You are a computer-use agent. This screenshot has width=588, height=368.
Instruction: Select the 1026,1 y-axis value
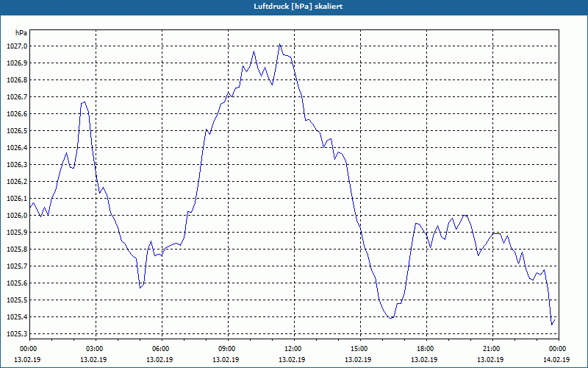[x=17, y=198]
